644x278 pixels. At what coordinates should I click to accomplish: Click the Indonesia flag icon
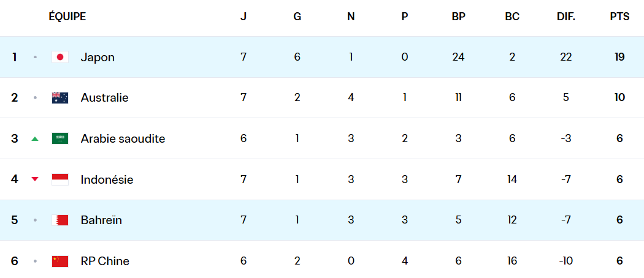pyautogui.click(x=60, y=179)
